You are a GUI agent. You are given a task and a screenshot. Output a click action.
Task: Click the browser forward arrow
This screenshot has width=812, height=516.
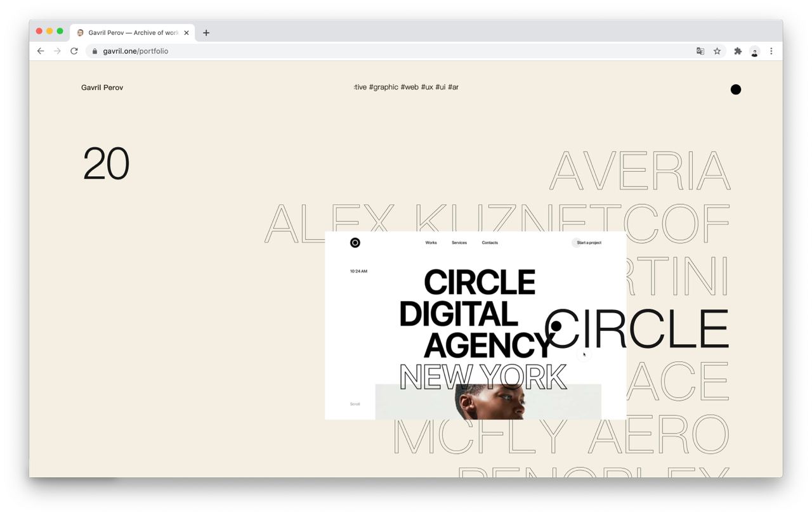(x=57, y=51)
